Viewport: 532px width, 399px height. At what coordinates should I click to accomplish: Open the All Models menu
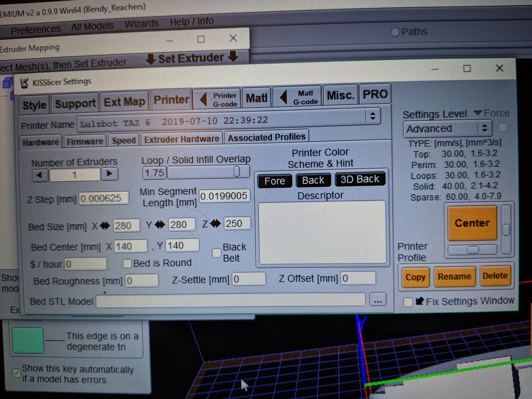tap(92, 26)
